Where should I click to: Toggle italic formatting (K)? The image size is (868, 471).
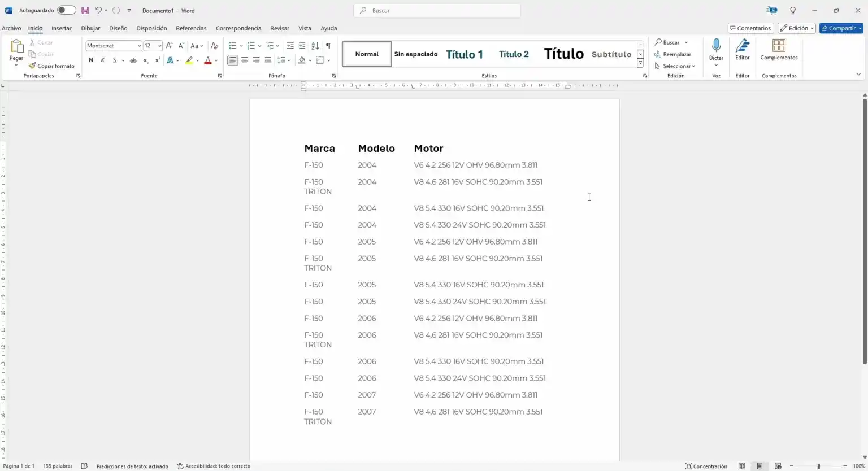click(x=103, y=60)
